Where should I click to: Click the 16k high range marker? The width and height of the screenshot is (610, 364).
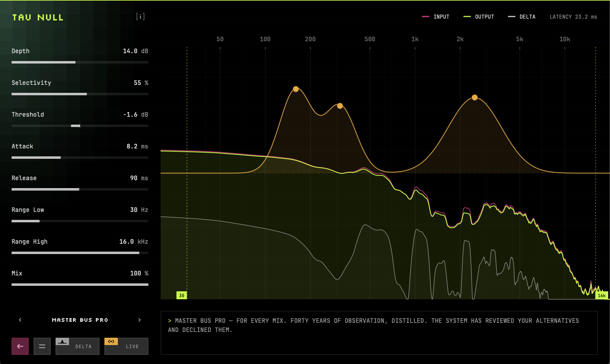coord(601,295)
